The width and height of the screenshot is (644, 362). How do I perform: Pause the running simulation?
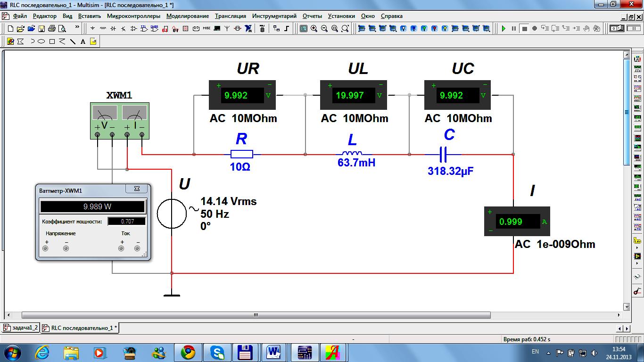click(x=514, y=29)
